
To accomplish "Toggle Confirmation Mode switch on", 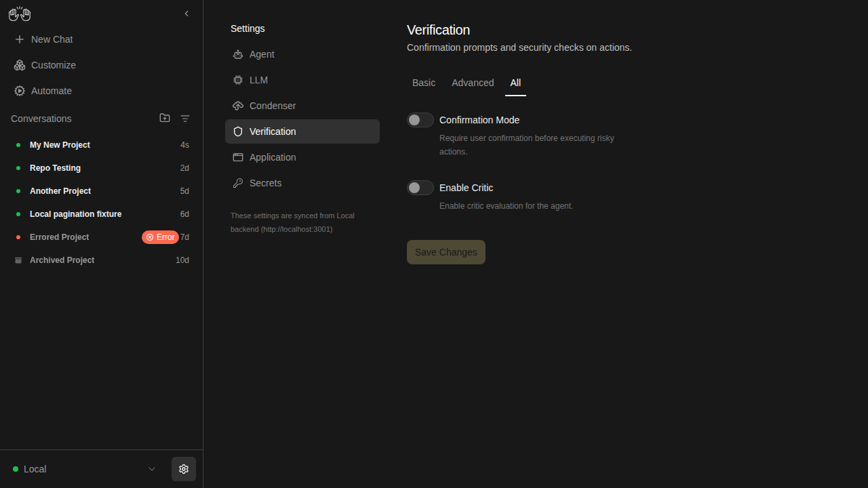I will pyautogui.click(x=420, y=120).
